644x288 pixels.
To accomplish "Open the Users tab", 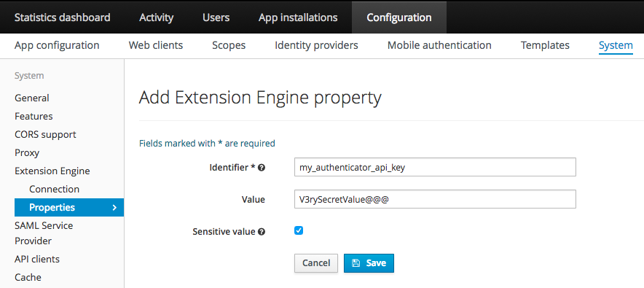I will (216, 17).
